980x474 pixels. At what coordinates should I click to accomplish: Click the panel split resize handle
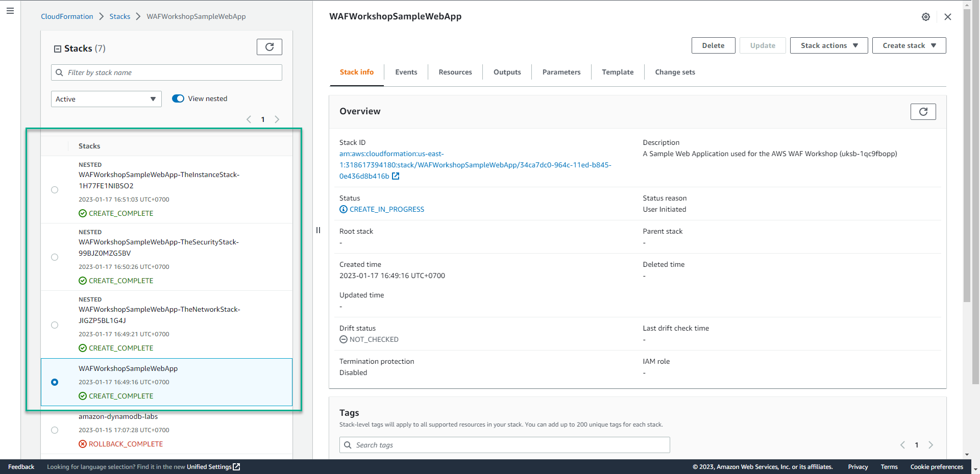pos(318,230)
